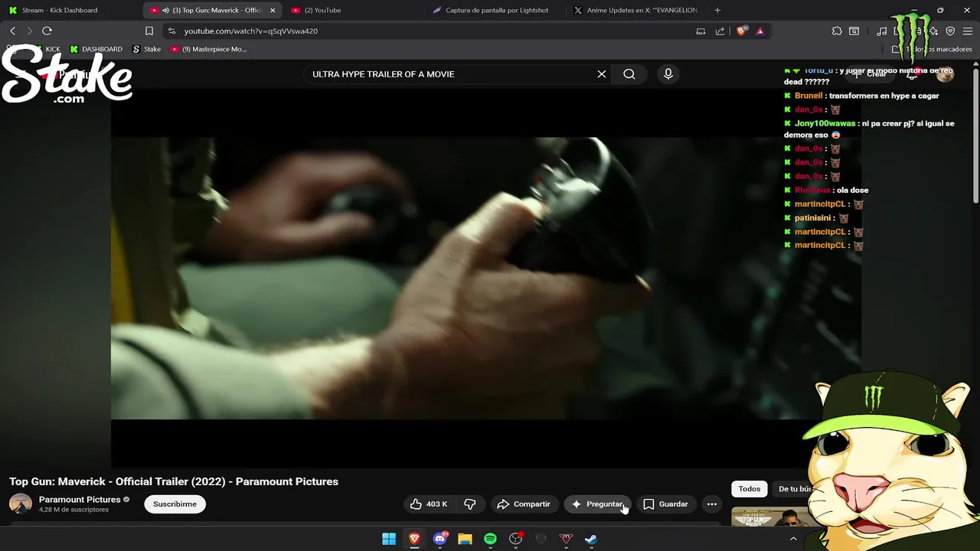This screenshot has width=980, height=551.
Task: Open Brave Rewards triangle icon
Action: (759, 31)
